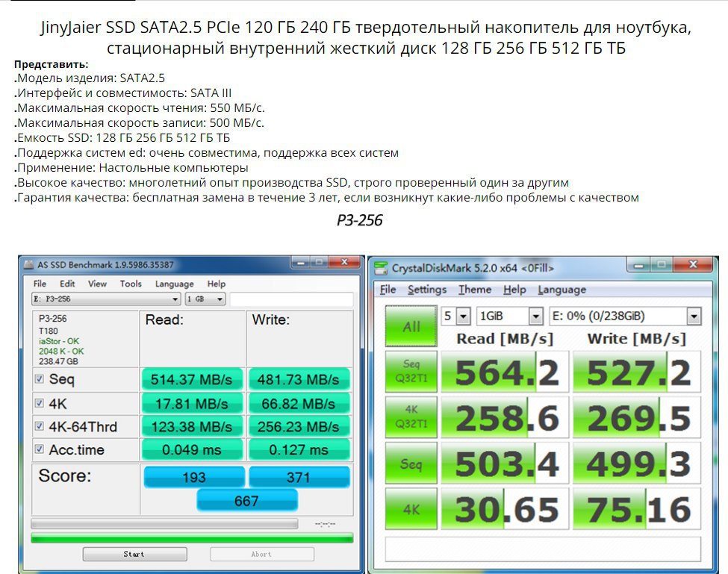Screen dimensions: 728x574
Task: Click the Abort button in AS SSD
Action: 262,554
